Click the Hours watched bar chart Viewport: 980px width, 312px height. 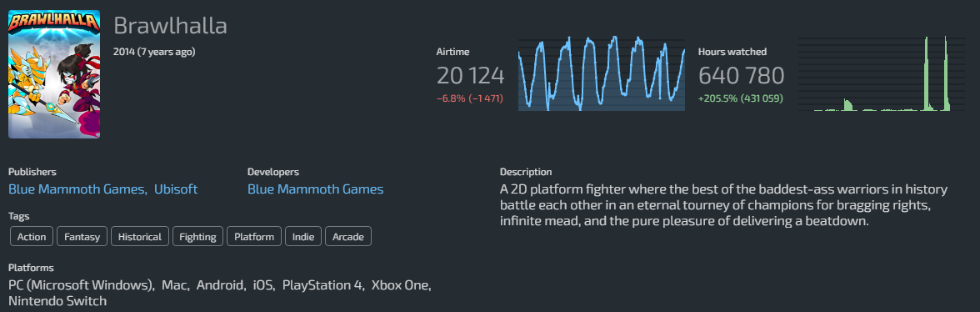[882, 73]
